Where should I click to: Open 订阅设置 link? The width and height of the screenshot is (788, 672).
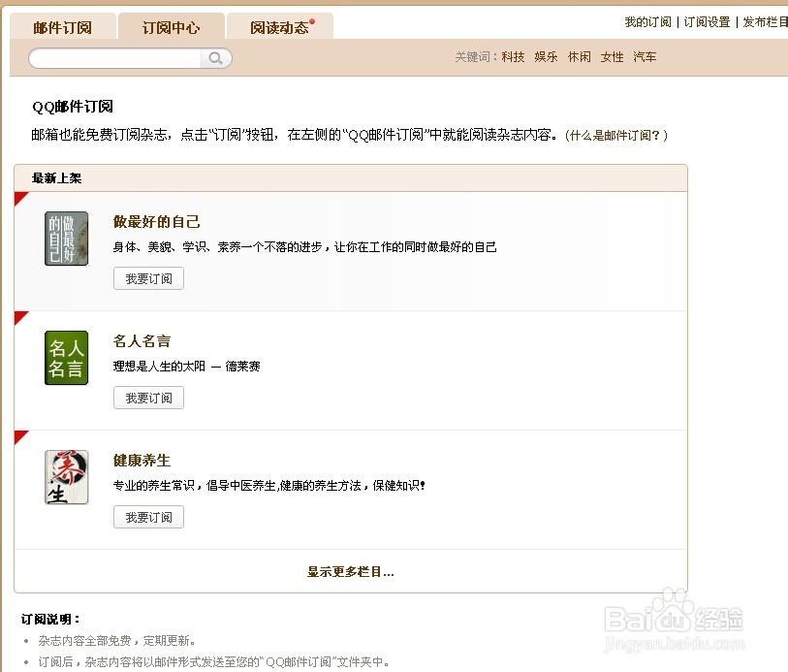[707, 22]
